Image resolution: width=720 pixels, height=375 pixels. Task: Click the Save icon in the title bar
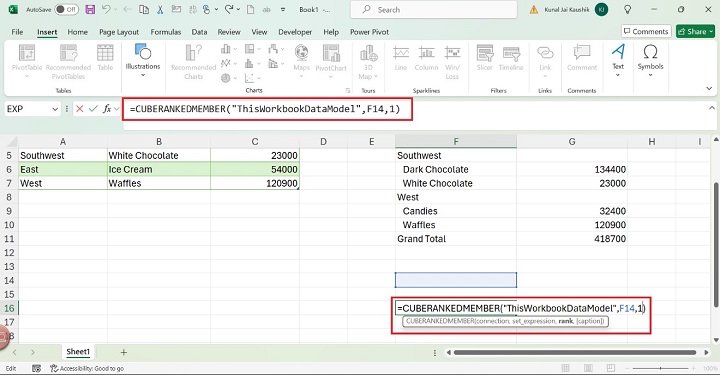[90, 9]
